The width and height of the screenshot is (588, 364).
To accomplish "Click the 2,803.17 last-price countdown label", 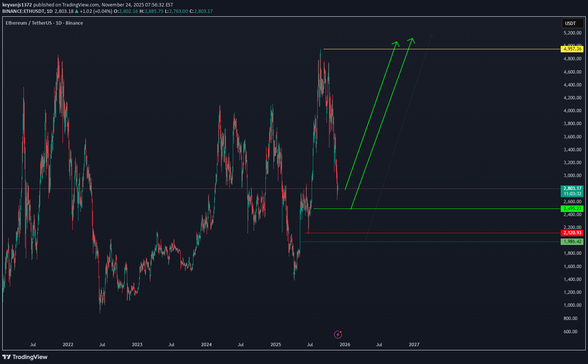I will (572, 191).
